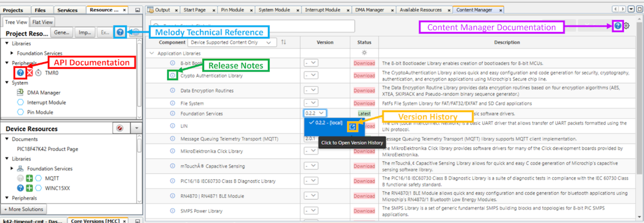Open the Melody Technical Reference help icon
This screenshot has height=223, width=644.
coord(120,32)
